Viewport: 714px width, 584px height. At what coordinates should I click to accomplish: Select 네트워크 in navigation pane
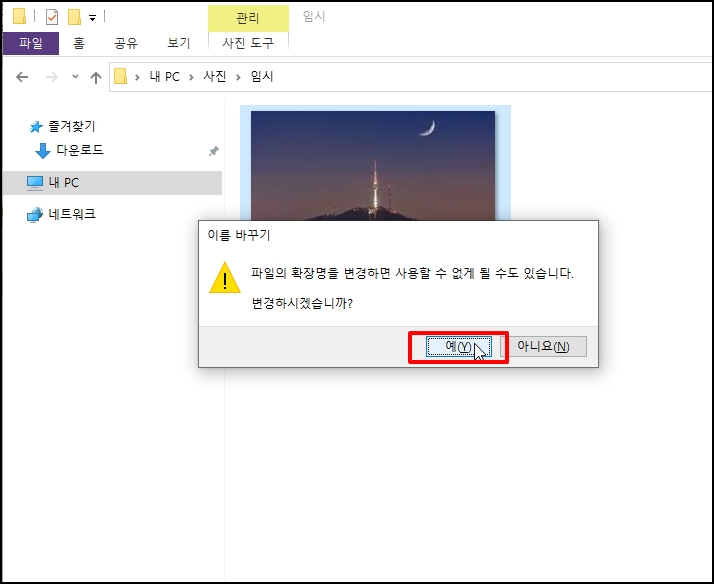coord(72,214)
